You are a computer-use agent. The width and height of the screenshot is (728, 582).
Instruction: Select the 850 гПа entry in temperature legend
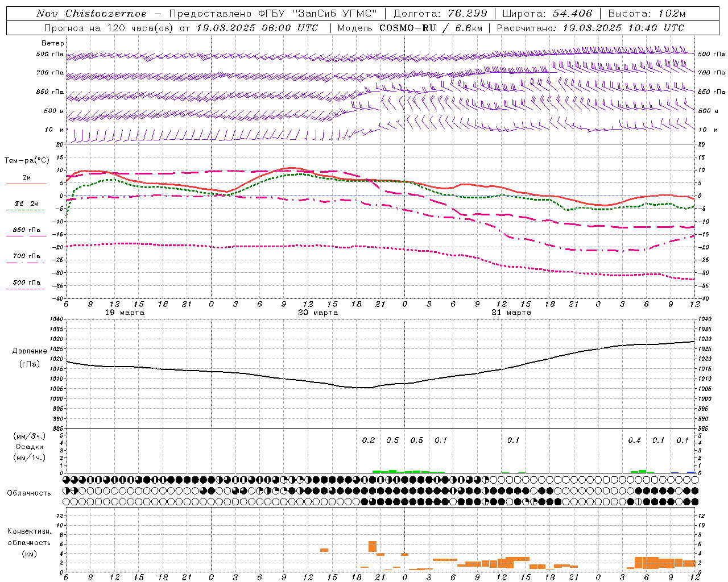[x=27, y=230]
